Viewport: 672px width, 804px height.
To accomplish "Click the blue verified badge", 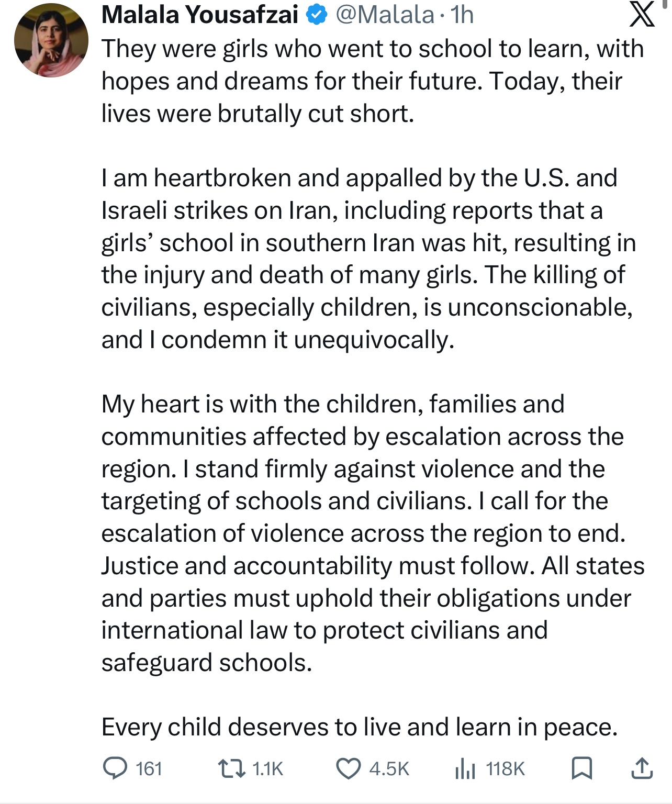I will click(x=316, y=15).
